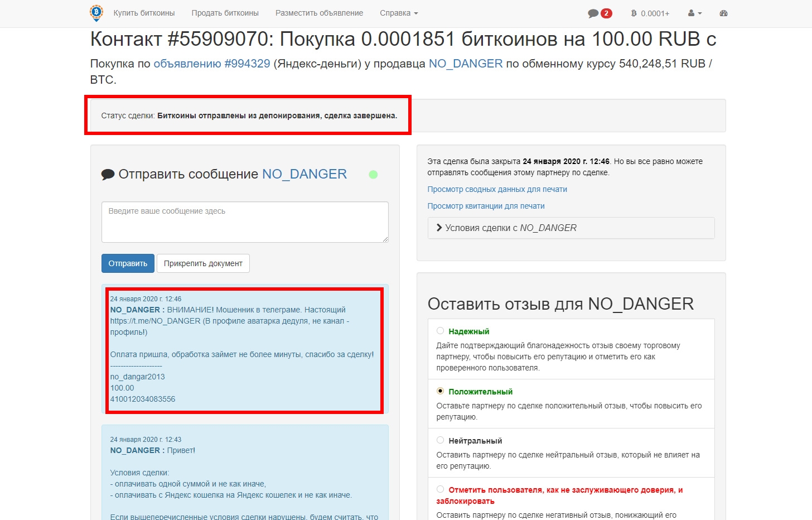Click the 100.00 amount in message

click(122, 388)
